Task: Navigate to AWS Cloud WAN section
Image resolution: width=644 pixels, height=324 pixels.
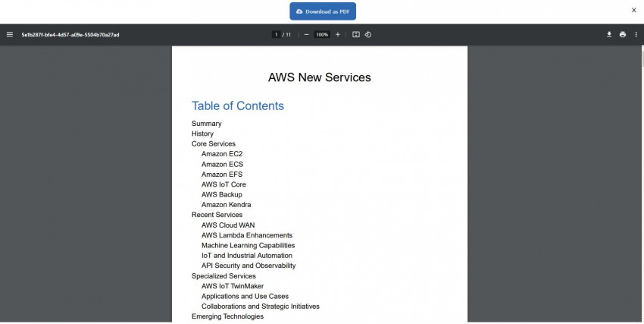Action: [x=227, y=225]
